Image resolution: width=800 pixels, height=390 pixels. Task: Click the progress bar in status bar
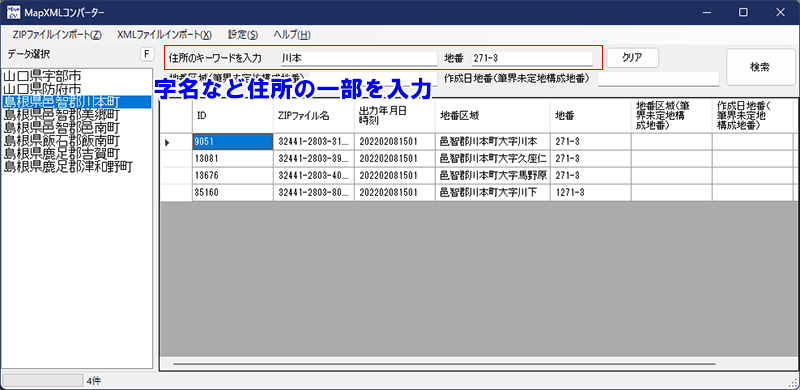point(42,380)
